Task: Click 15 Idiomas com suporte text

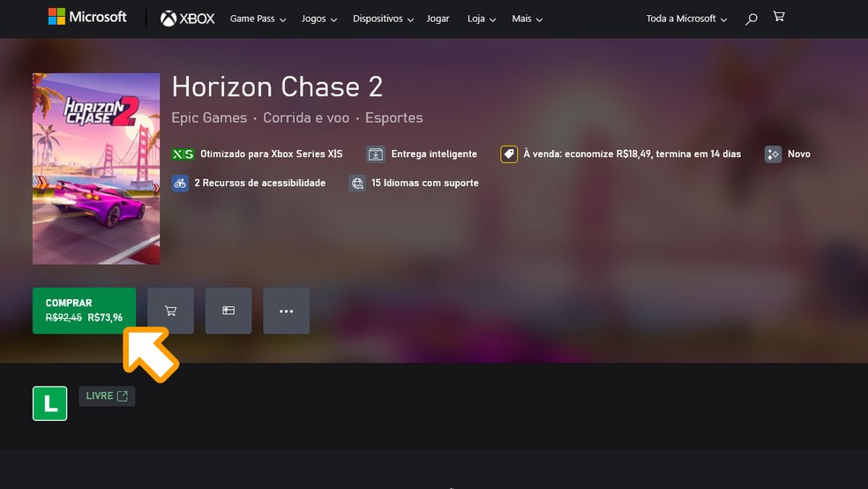Action: point(425,183)
